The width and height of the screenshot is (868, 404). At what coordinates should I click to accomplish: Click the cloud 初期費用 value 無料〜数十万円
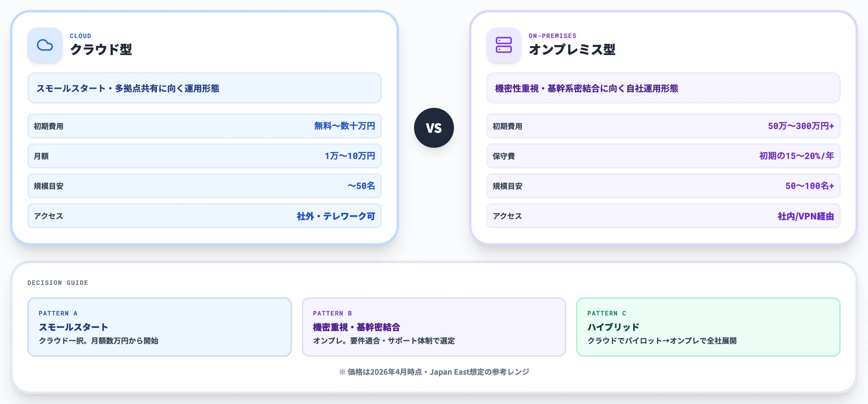(345, 126)
